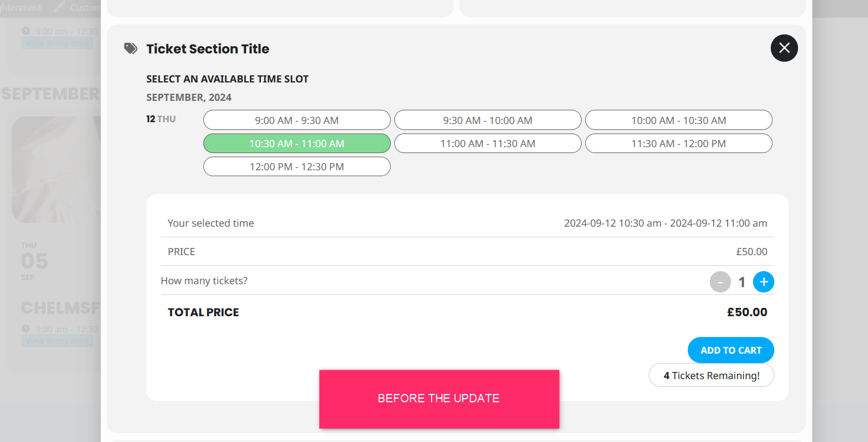Choose the 12:00 PM - 12:30 PM slot

click(297, 166)
